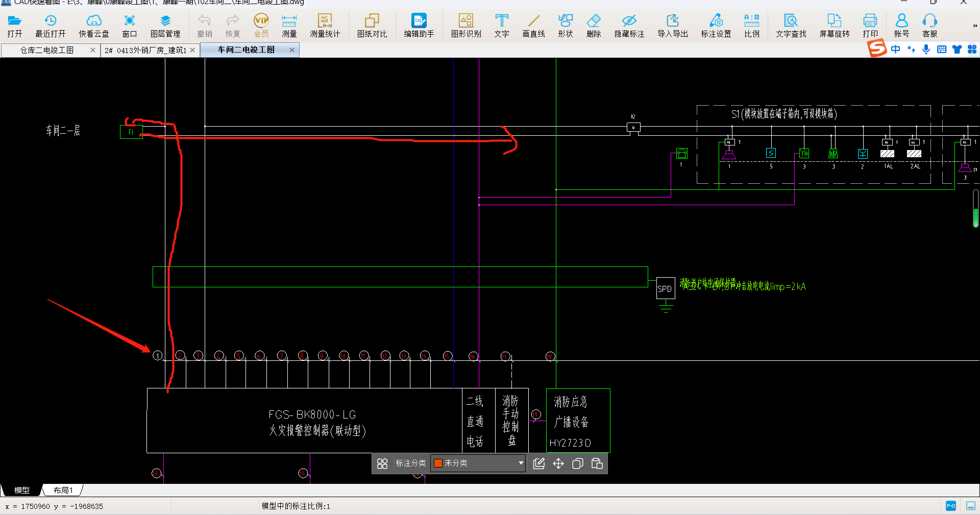Select the 文字 text tool
980x515 pixels.
pyautogui.click(x=502, y=26)
